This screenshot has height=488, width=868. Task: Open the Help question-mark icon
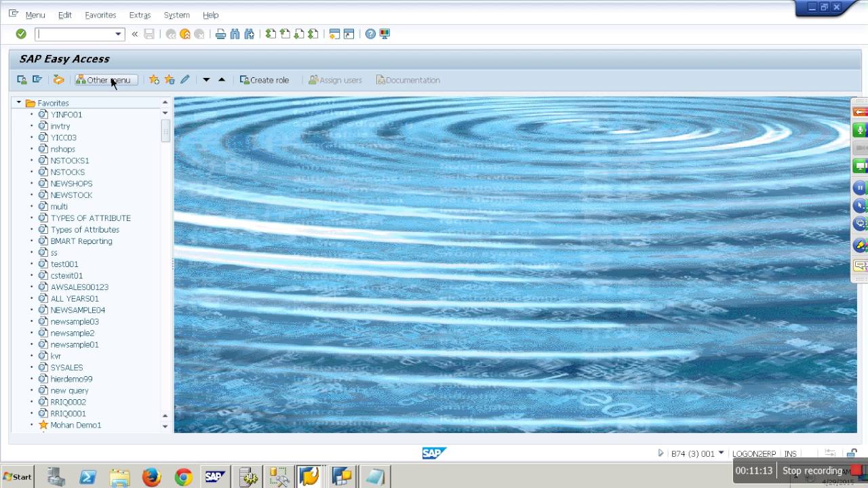click(370, 34)
